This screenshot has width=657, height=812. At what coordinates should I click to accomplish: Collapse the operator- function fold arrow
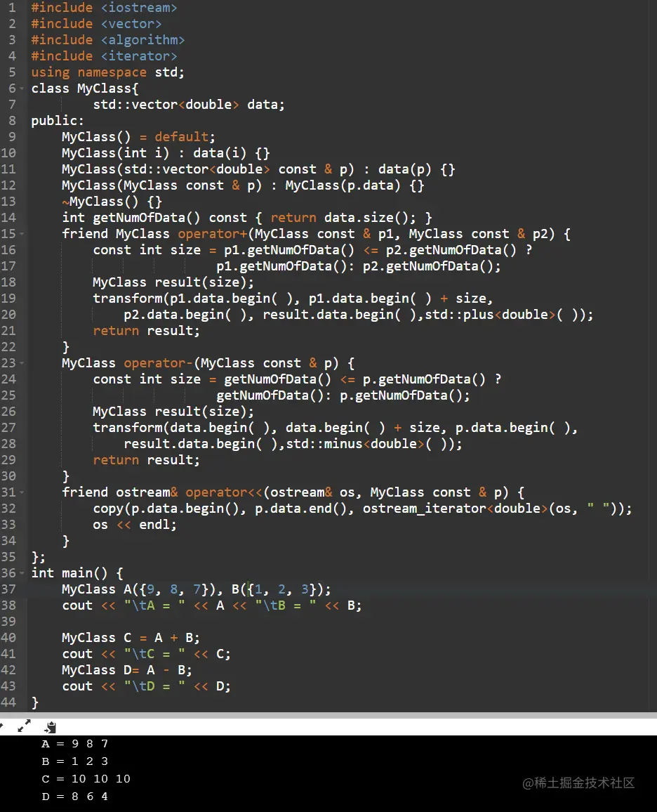click(x=22, y=363)
